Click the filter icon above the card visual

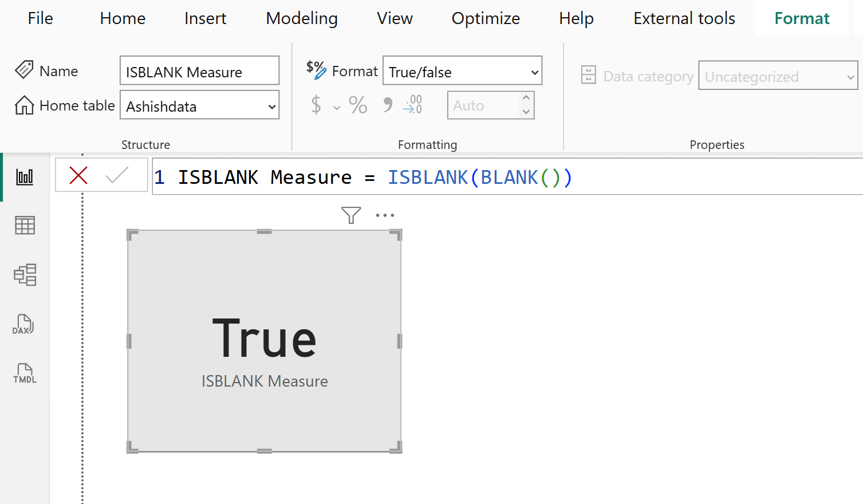click(350, 215)
